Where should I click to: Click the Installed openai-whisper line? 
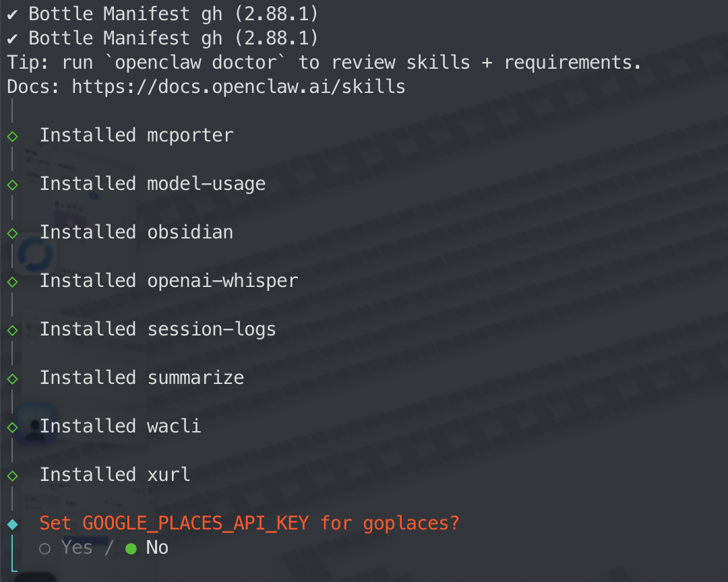click(x=169, y=281)
